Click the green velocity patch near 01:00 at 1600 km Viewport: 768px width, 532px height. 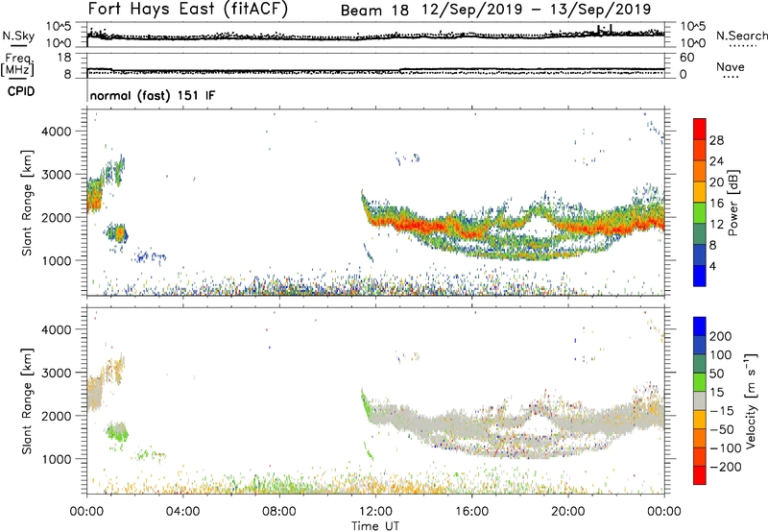click(116, 431)
